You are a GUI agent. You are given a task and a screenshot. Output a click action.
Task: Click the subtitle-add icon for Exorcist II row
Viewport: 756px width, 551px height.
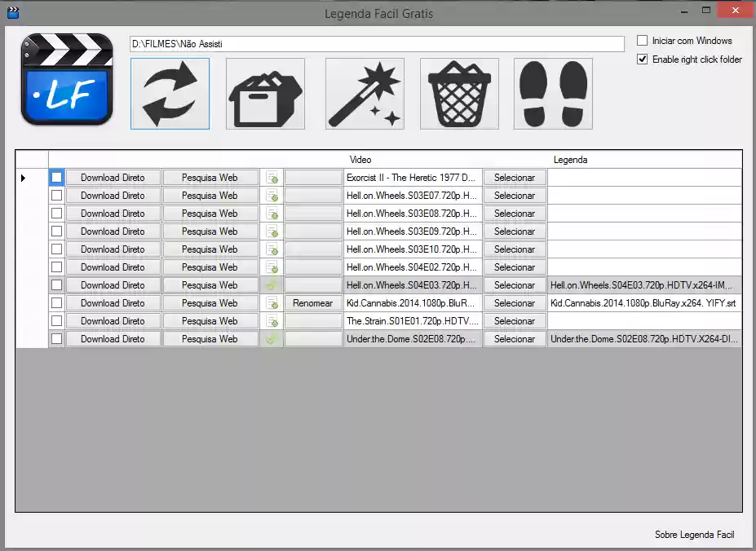tap(272, 177)
